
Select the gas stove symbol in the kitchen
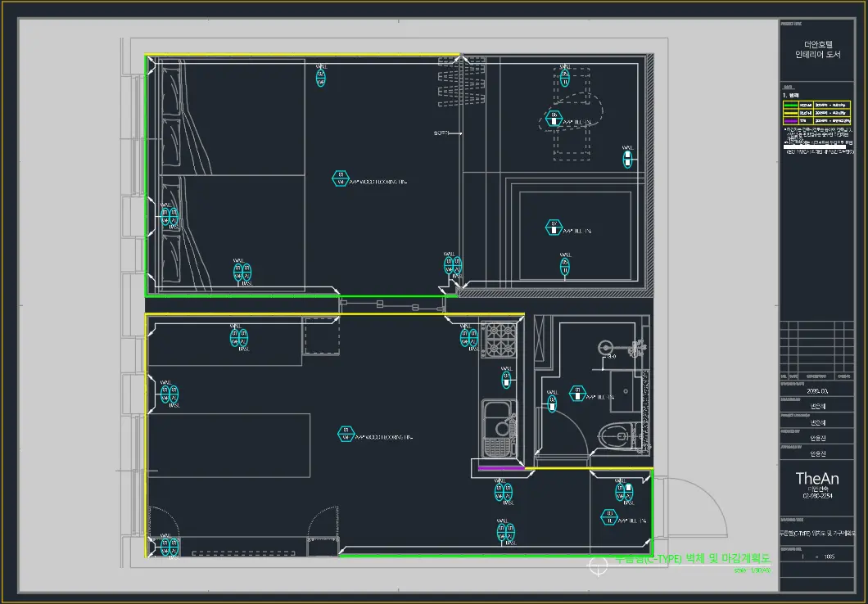pyautogui.click(x=500, y=339)
